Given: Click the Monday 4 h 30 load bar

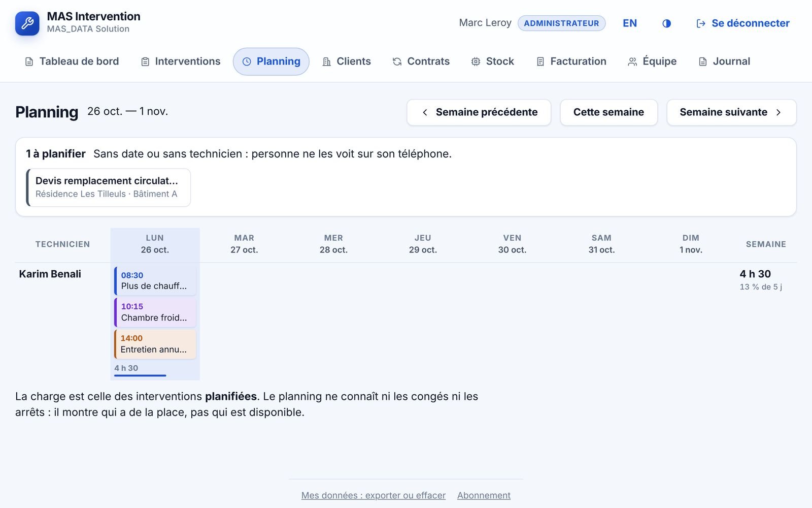Looking at the screenshot, I should pos(140,375).
